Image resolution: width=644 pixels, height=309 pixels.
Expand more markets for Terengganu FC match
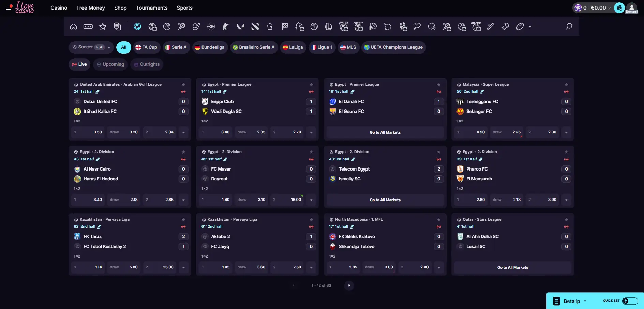(x=566, y=132)
